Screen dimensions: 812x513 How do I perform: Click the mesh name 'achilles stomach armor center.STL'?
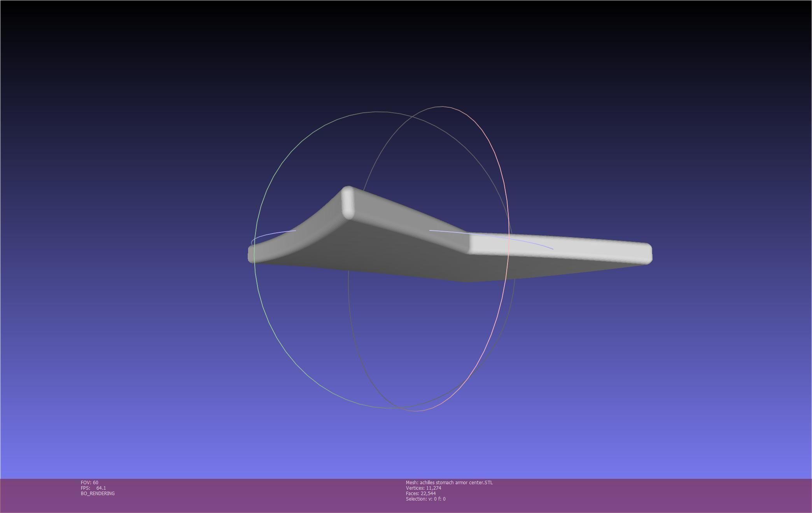[x=456, y=482]
